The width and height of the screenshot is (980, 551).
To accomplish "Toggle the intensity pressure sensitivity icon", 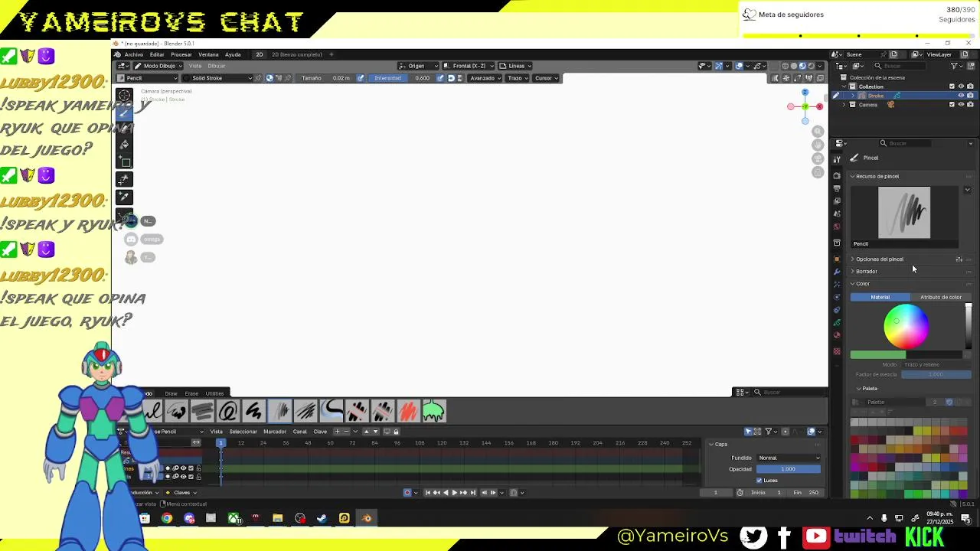I will point(440,78).
